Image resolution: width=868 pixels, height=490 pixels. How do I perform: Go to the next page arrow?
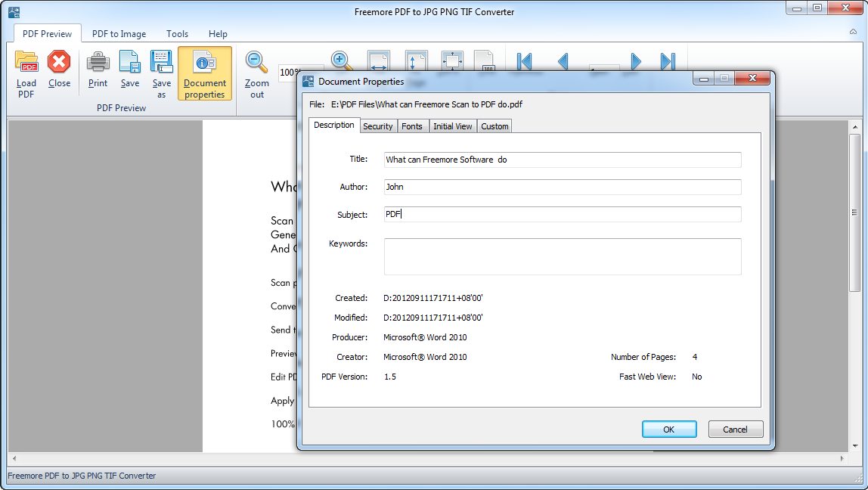(636, 61)
